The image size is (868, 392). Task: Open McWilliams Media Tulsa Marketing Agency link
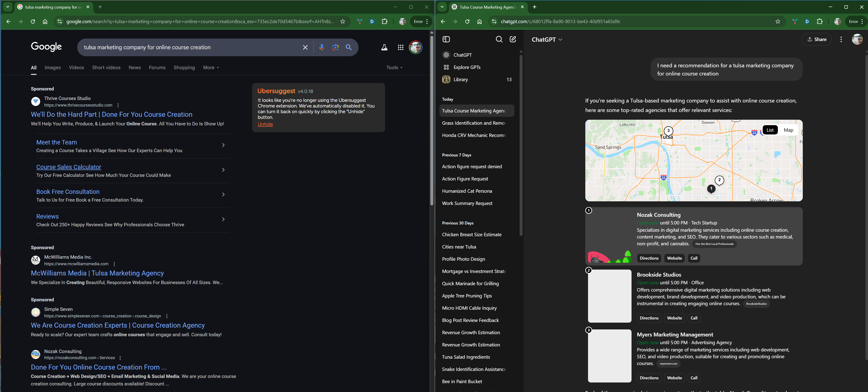coord(97,273)
